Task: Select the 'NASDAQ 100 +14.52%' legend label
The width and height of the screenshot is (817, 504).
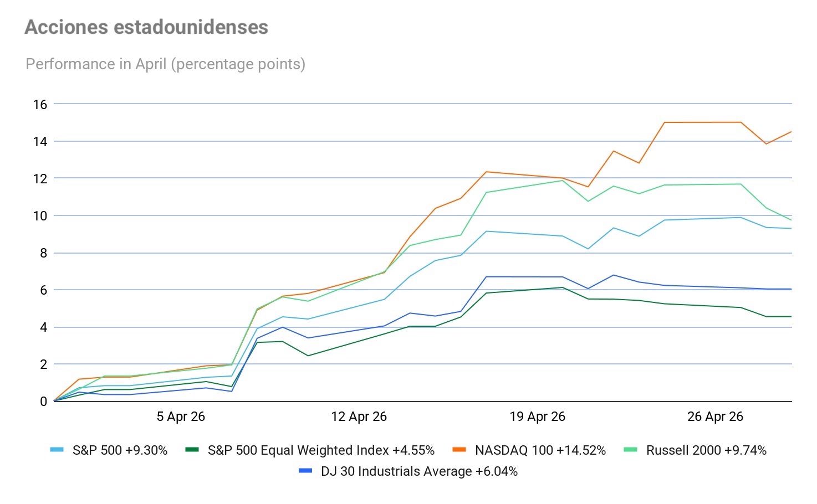Action: (x=540, y=450)
